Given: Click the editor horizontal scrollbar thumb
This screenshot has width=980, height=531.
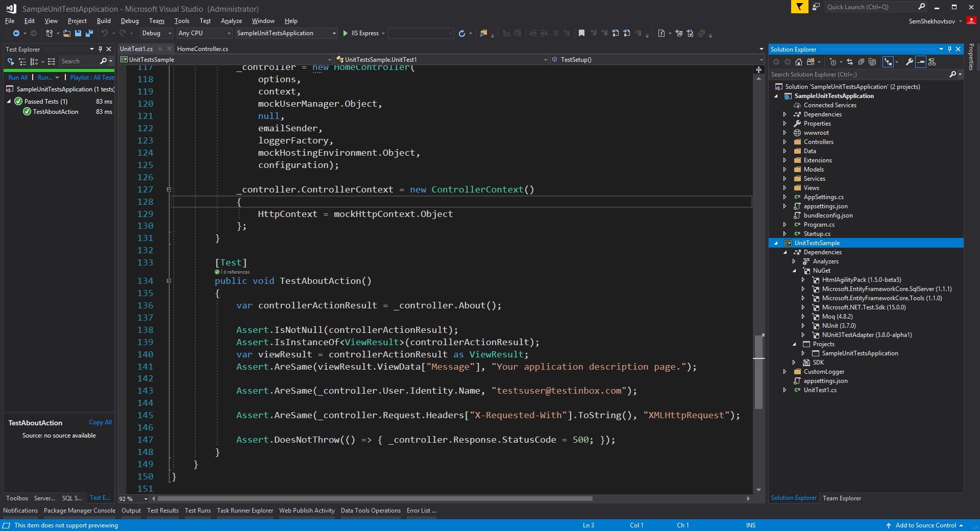Looking at the screenshot, I should click(375, 499).
